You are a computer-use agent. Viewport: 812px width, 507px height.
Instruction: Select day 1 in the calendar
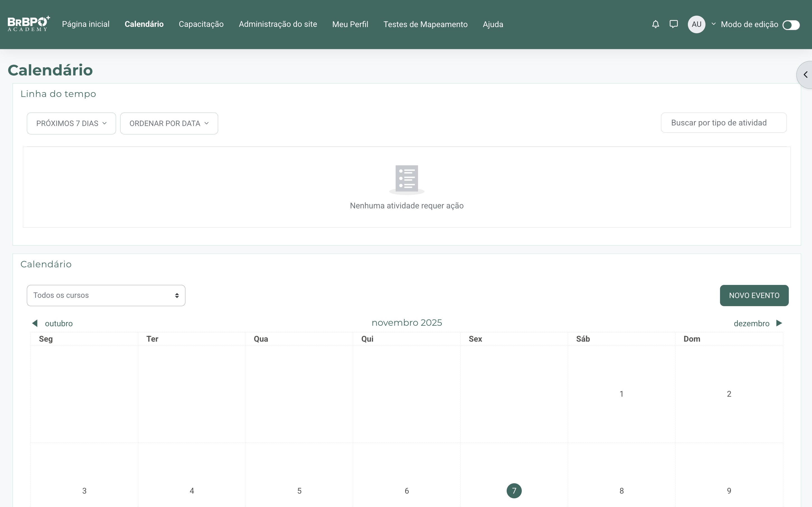(x=621, y=394)
